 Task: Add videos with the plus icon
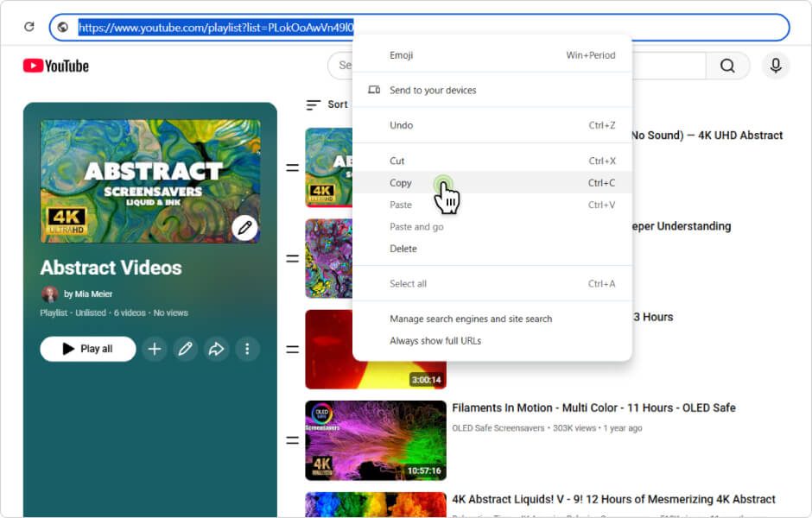click(x=155, y=349)
